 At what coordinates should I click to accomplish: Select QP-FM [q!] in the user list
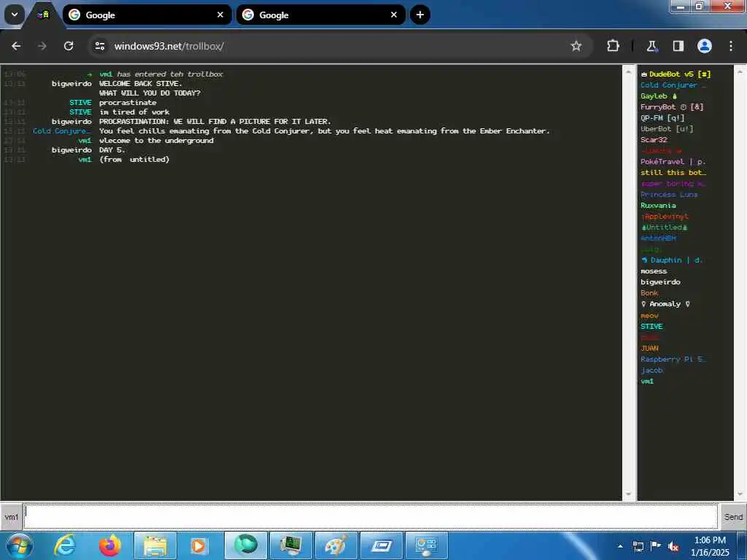[x=662, y=117]
